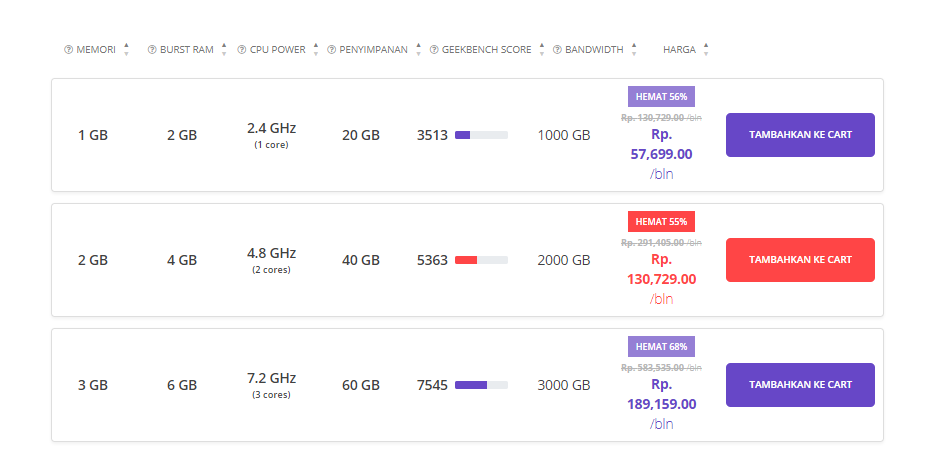Click the 7.2 GHz CPU value
Viewport: 930px width, 450px height.
pyautogui.click(x=272, y=378)
